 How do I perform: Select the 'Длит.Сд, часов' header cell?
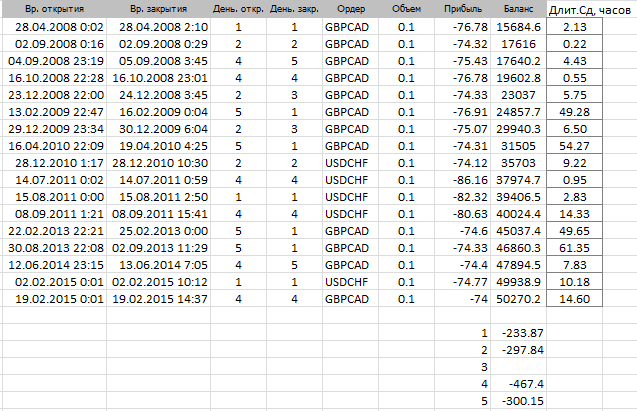(x=589, y=10)
